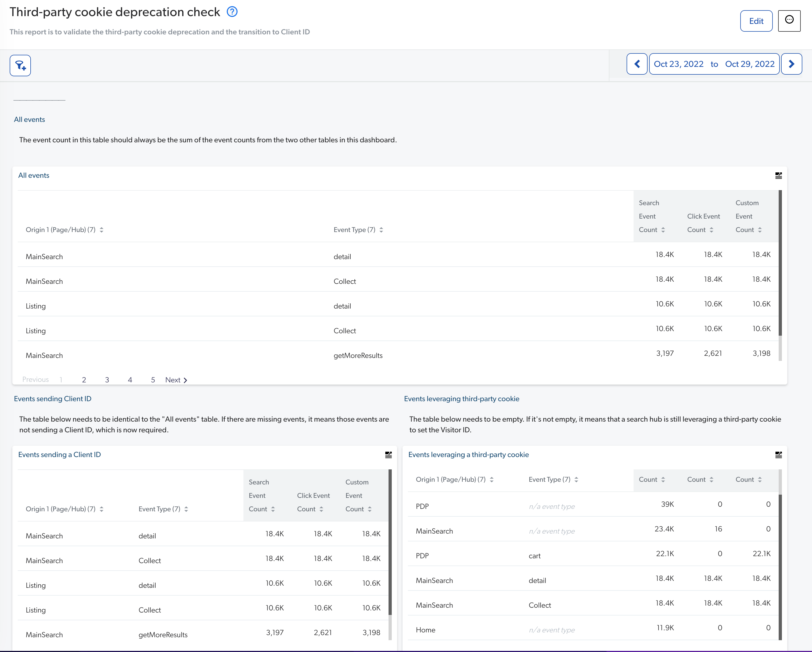This screenshot has width=812, height=652.
Task: Toggle sorting on Search Event Count
Action: [x=664, y=230]
